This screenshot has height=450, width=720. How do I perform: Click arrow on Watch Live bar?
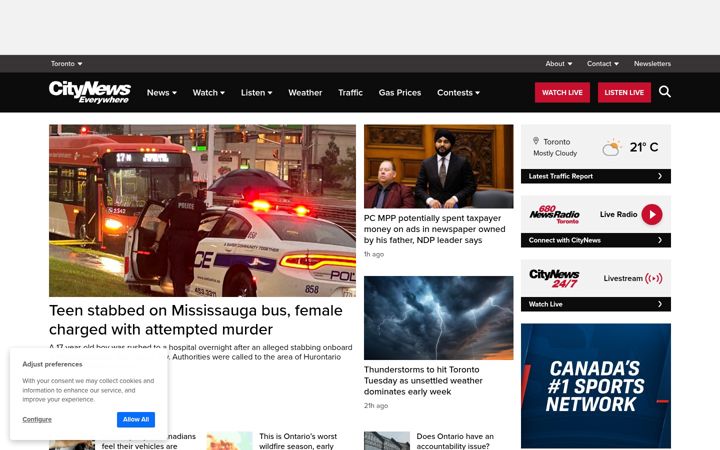[x=660, y=304]
